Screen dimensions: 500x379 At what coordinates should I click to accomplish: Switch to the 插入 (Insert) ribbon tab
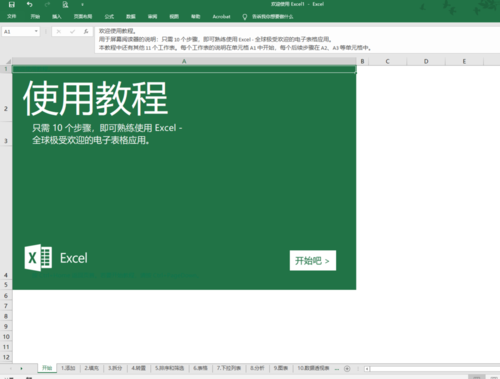coord(57,16)
